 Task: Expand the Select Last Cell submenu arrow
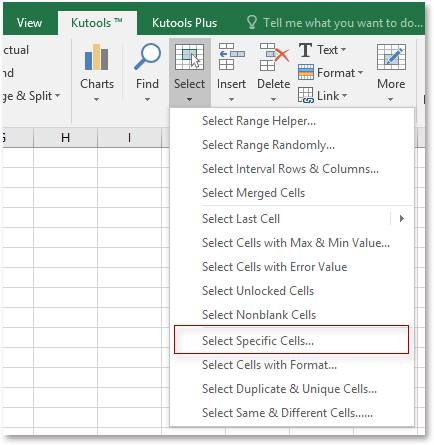(x=402, y=219)
